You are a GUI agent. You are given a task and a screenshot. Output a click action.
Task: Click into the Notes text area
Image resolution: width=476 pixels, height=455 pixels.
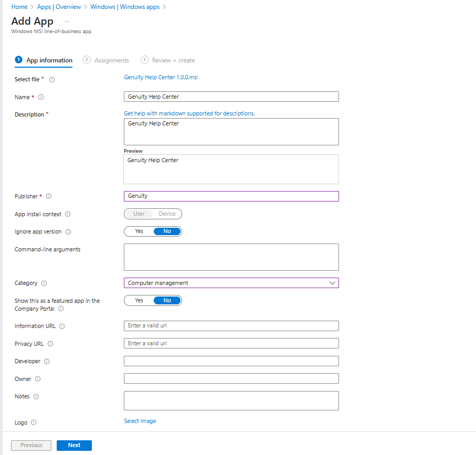(x=231, y=400)
